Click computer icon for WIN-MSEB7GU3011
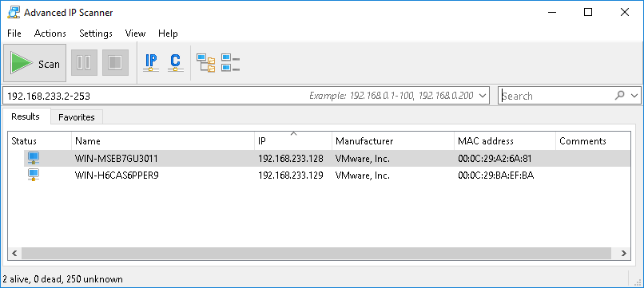This screenshot has height=288, width=644. (34, 158)
